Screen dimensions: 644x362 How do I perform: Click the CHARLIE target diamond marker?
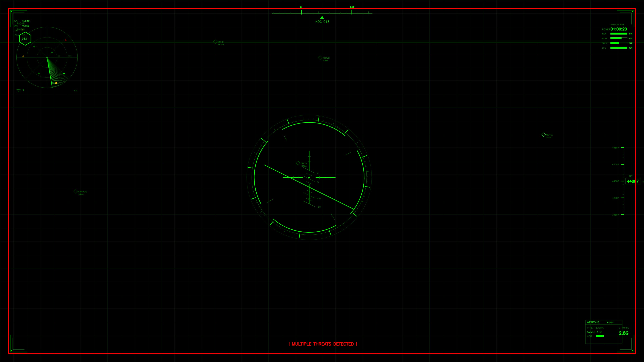pos(76,191)
